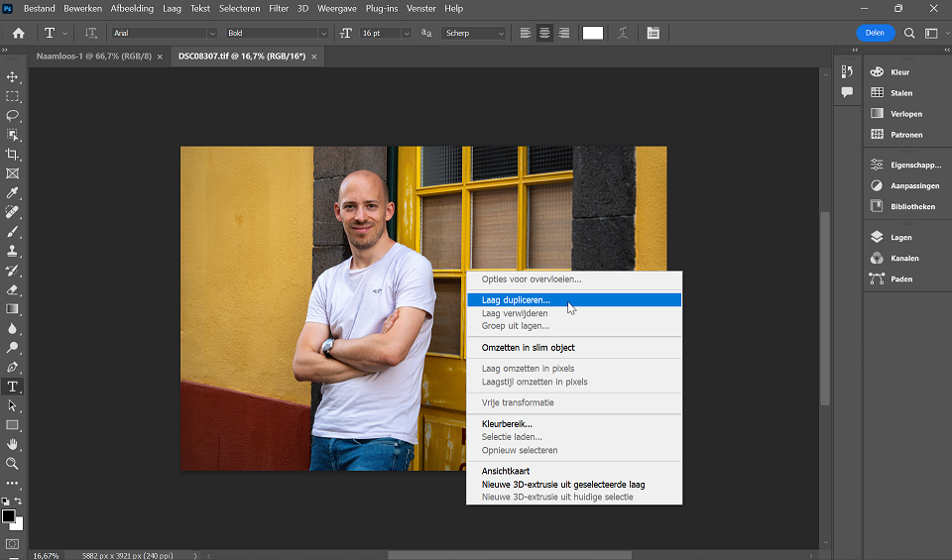Click the white text color swatch
Viewport: 952px width, 560px height.
(x=592, y=33)
